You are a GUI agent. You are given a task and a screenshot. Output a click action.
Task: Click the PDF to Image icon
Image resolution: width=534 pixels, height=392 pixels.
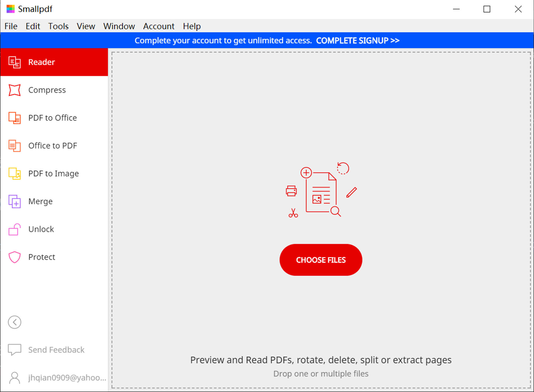click(x=14, y=174)
